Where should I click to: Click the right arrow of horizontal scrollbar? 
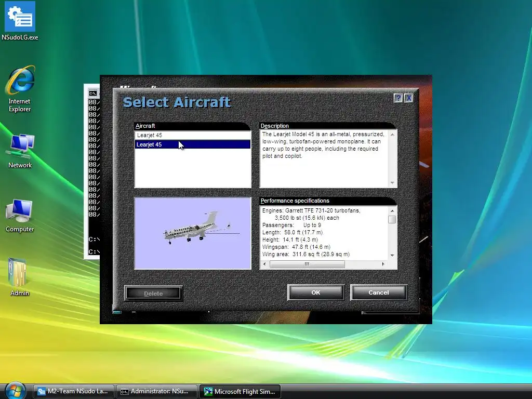pyautogui.click(x=383, y=264)
